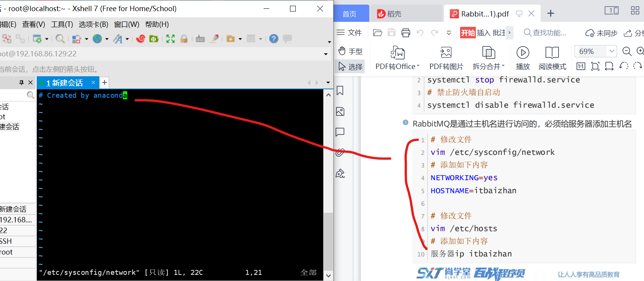Click the open folder icon in WPS toolbar
This screenshot has width=644, height=281.
[377, 33]
